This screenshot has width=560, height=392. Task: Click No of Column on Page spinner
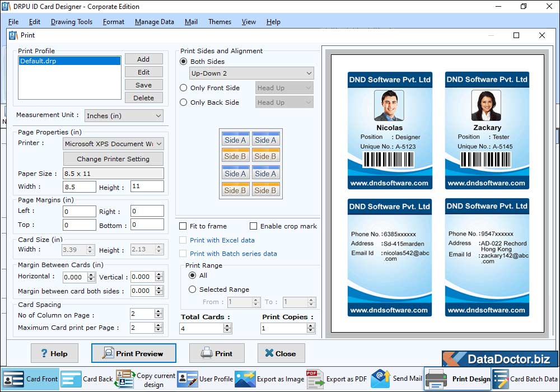(x=158, y=314)
